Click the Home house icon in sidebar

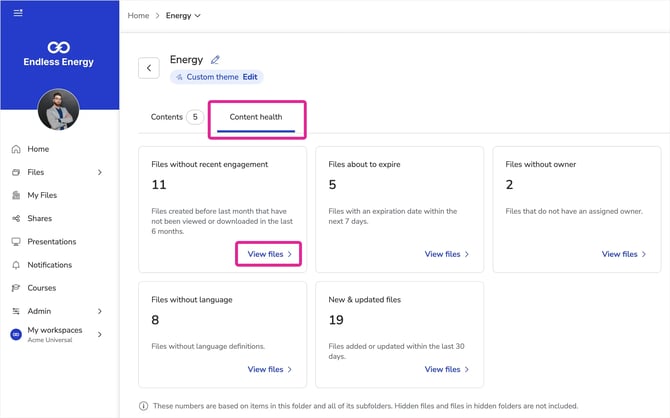[x=16, y=149]
